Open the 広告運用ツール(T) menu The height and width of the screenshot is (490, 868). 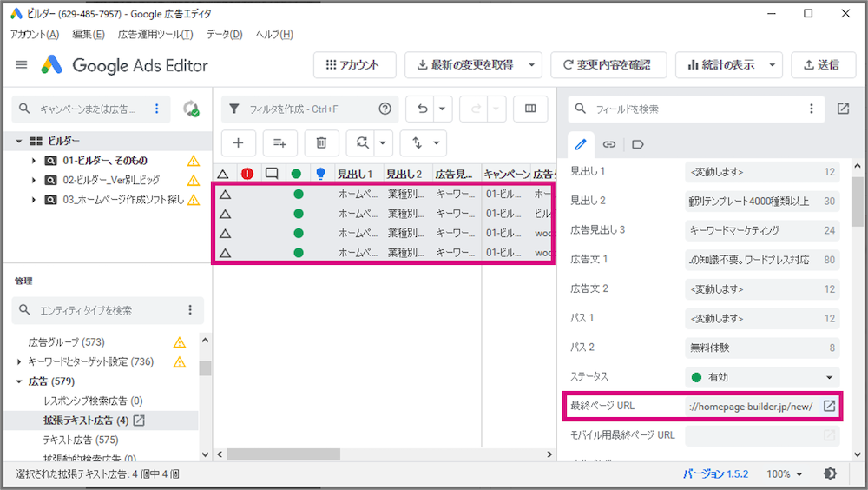coord(155,35)
